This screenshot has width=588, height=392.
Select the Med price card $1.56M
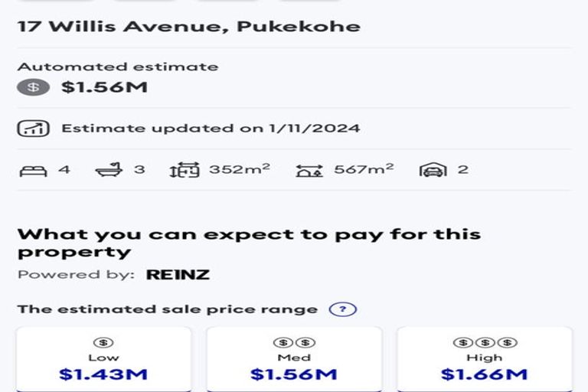(294, 359)
